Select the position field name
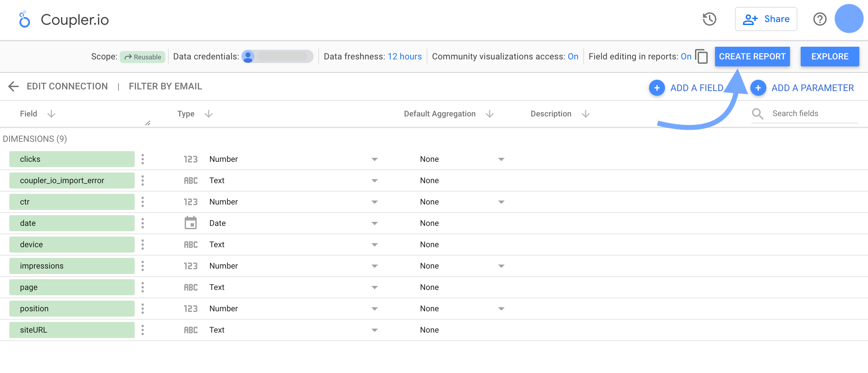 click(x=72, y=309)
